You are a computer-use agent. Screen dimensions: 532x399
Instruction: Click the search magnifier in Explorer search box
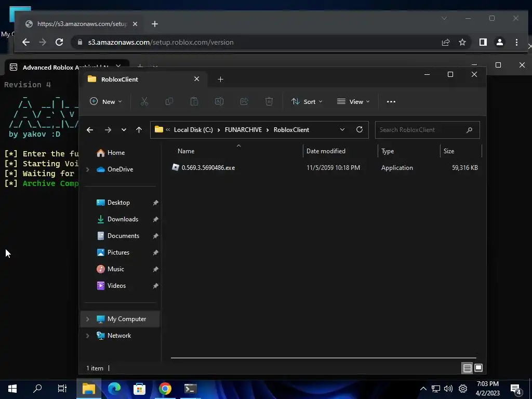(x=469, y=130)
